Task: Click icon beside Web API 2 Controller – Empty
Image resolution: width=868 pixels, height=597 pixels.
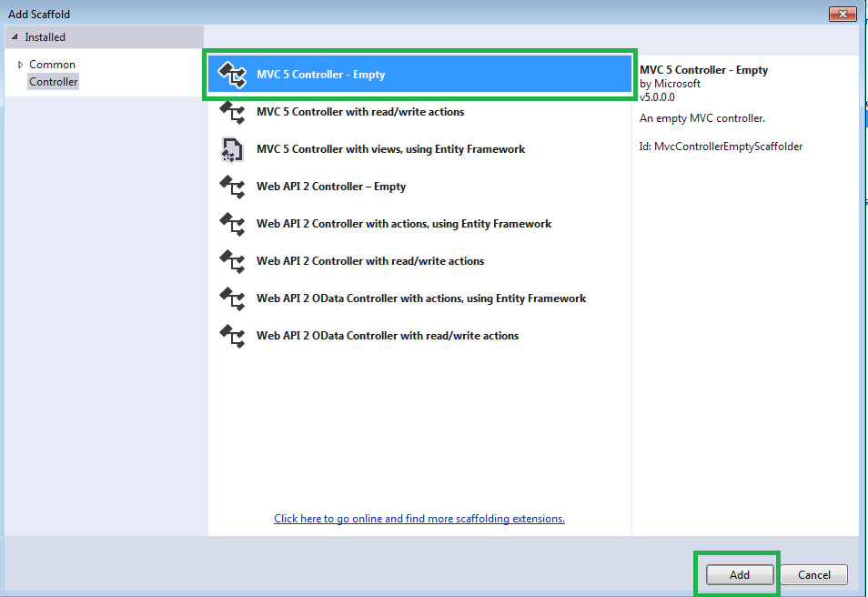Action: (232, 187)
